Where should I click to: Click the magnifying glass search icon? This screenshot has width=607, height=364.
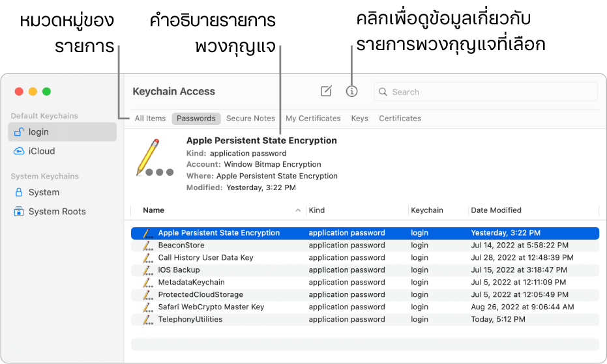[x=383, y=92]
